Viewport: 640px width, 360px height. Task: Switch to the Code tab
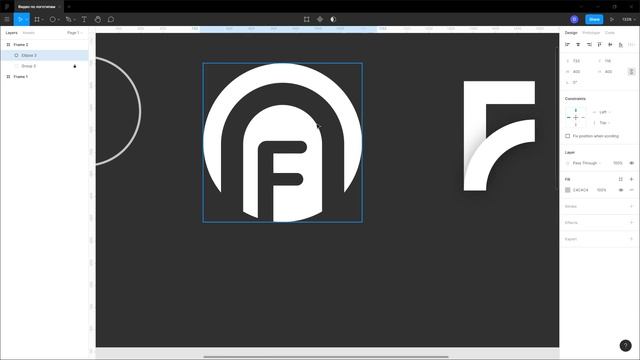point(610,33)
